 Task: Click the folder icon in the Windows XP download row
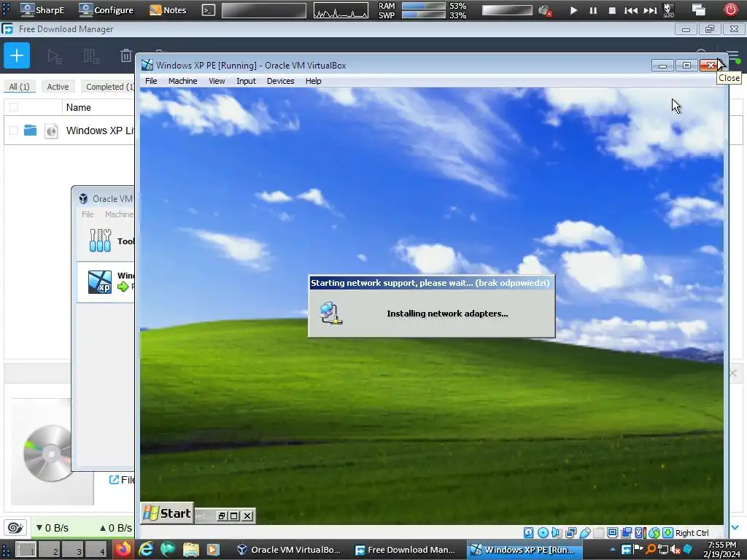(x=30, y=130)
